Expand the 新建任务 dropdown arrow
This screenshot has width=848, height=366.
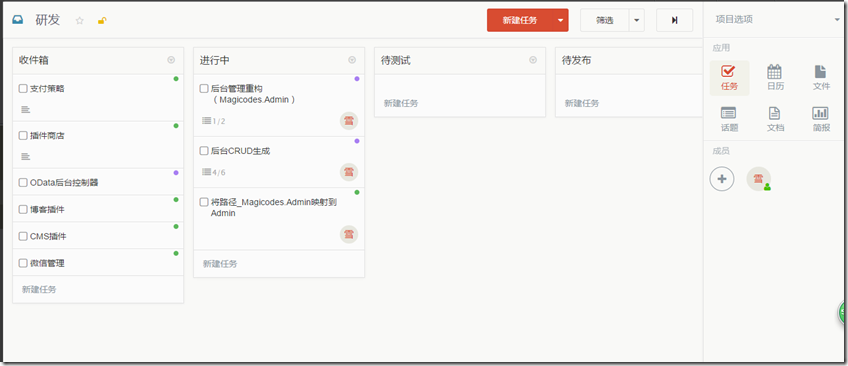click(560, 20)
